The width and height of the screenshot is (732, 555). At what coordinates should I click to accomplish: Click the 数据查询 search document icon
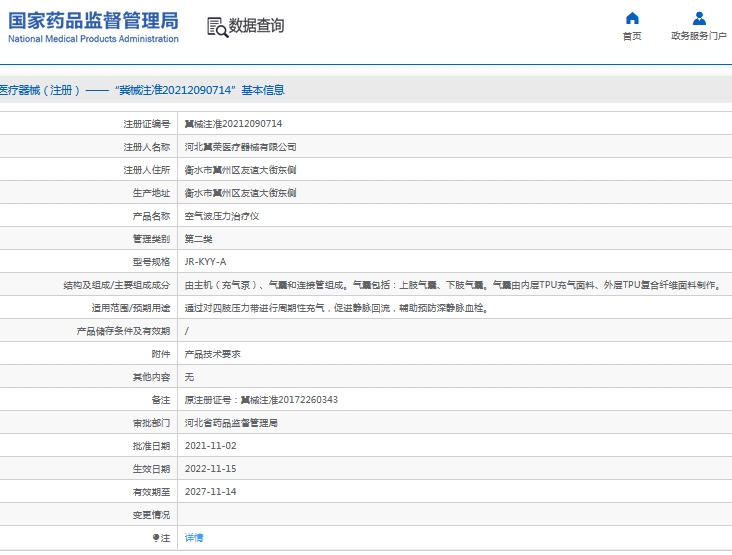(x=217, y=27)
